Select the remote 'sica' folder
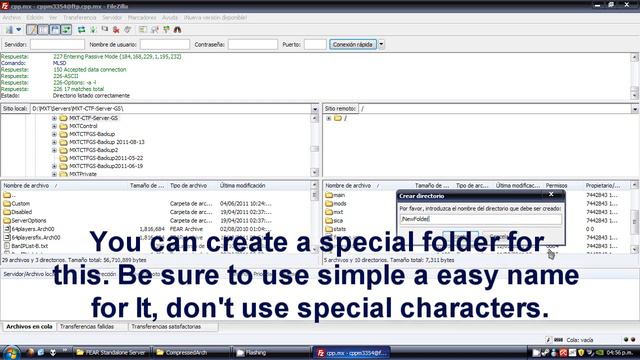The height and width of the screenshot is (360, 640). [338, 220]
